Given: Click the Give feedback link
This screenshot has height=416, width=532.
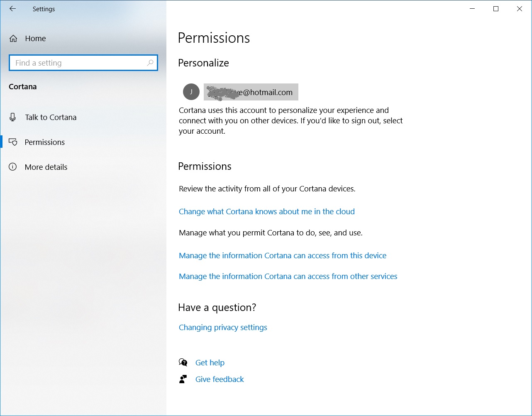Looking at the screenshot, I should click(220, 379).
